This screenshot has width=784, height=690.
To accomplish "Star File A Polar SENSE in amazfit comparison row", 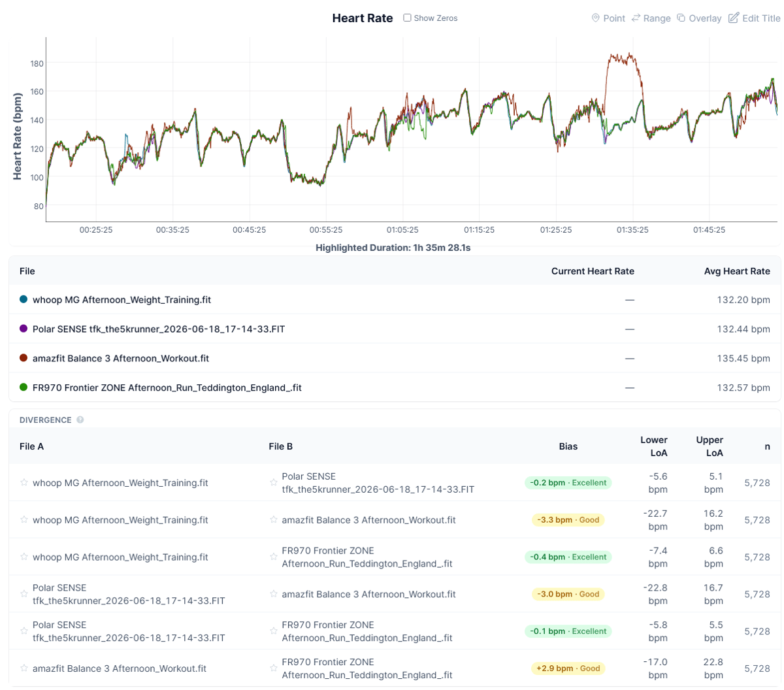I will [x=24, y=594].
